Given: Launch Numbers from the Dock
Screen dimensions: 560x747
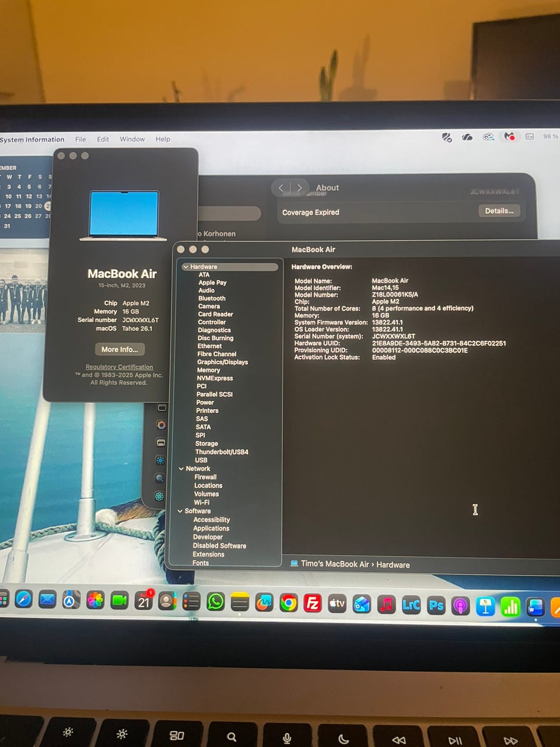Looking at the screenshot, I should 510,607.
